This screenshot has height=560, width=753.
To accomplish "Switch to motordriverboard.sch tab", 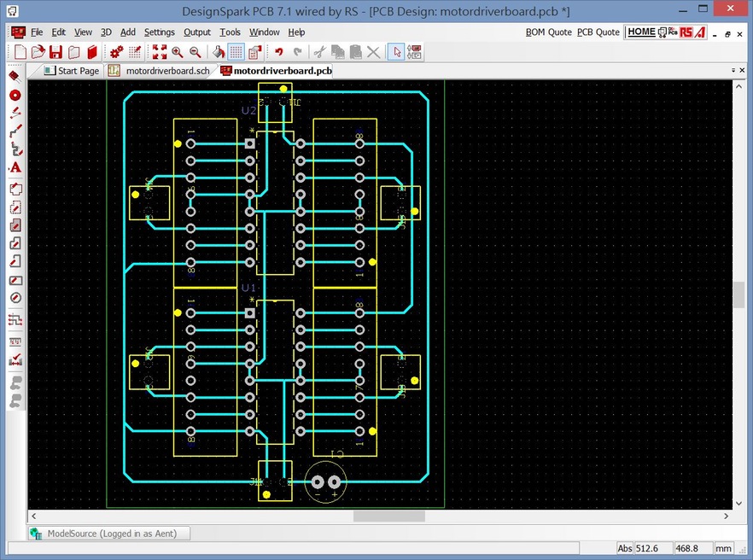I will coord(162,71).
